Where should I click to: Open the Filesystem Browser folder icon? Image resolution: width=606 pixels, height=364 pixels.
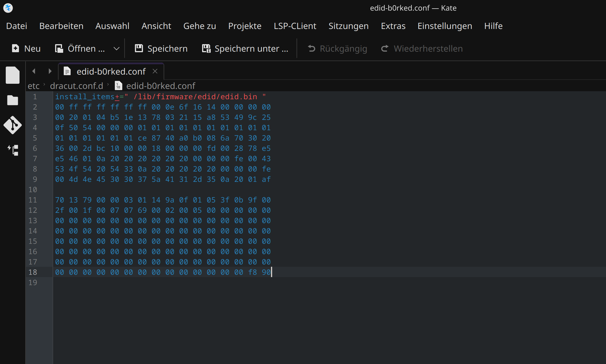[x=13, y=100]
